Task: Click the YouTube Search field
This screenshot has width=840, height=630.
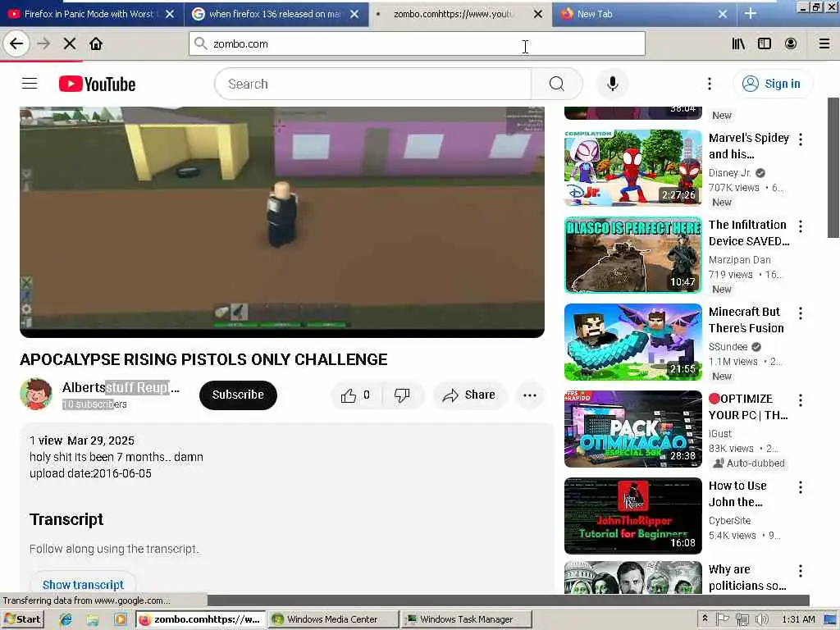Action: click(x=373, y=84)
